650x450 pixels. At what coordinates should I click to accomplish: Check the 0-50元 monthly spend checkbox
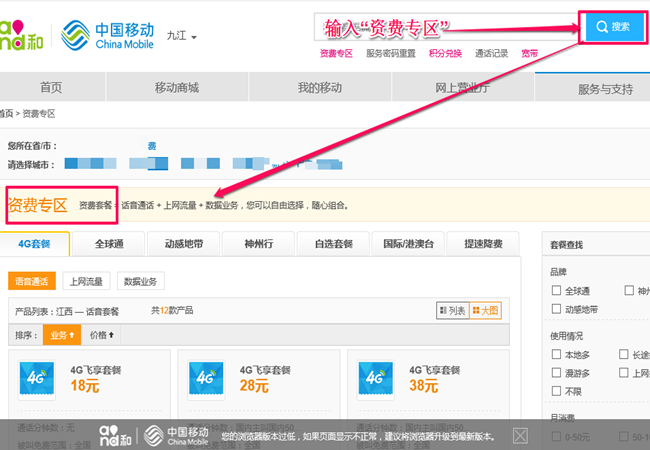point(556,436)
